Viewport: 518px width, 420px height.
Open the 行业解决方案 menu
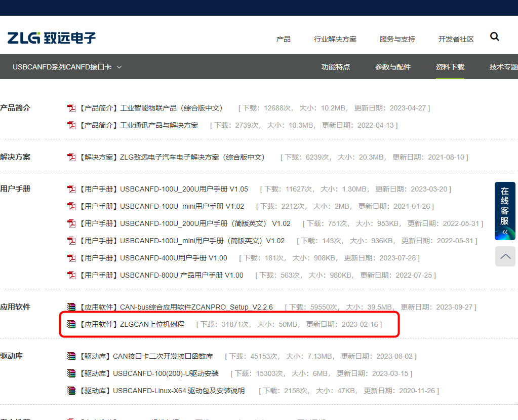[335, 39]
